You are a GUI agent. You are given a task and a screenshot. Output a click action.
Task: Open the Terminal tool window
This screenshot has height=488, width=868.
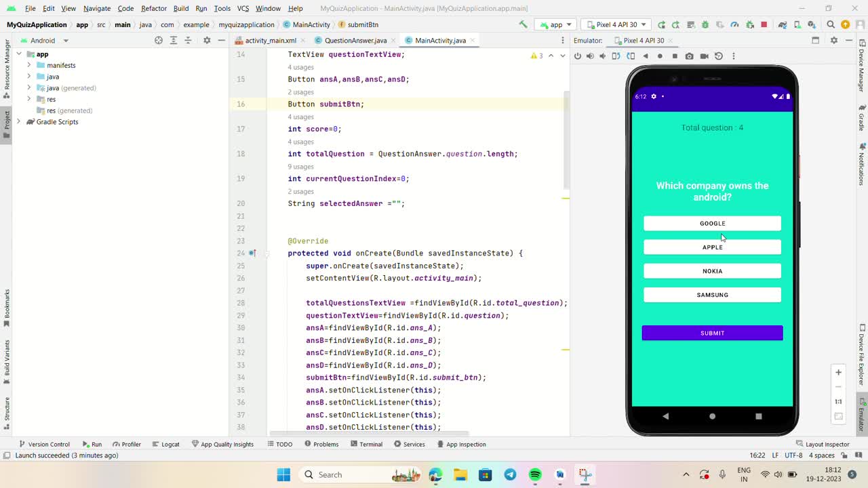coord(366,445)
